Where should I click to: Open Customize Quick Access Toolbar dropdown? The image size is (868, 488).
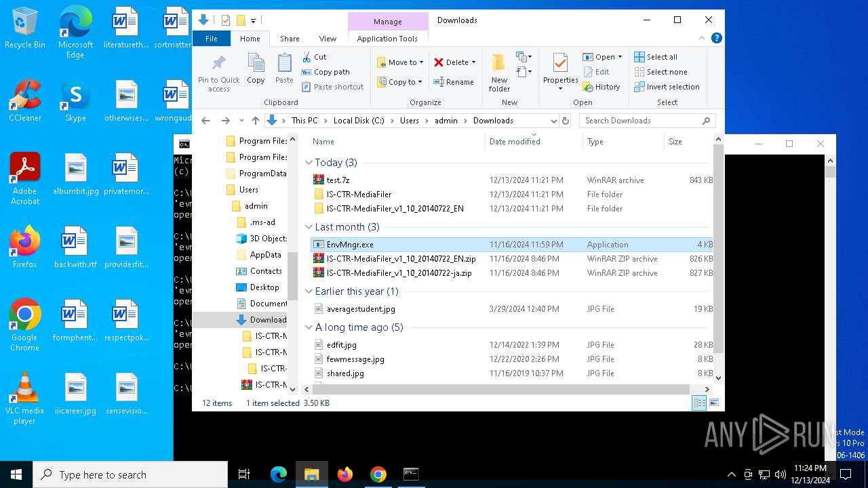254,21
